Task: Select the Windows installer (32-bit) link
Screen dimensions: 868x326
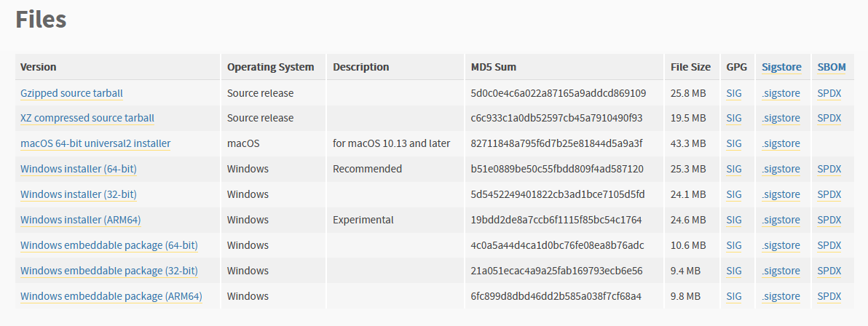Action: tap(79, 194)
